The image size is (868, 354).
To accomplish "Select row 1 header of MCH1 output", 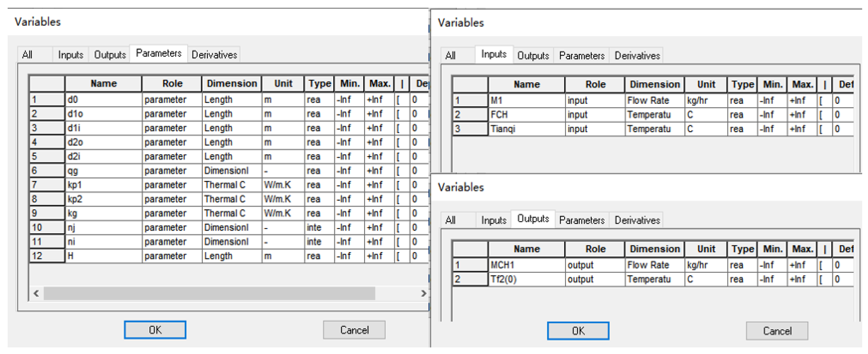I will (470, 265).
